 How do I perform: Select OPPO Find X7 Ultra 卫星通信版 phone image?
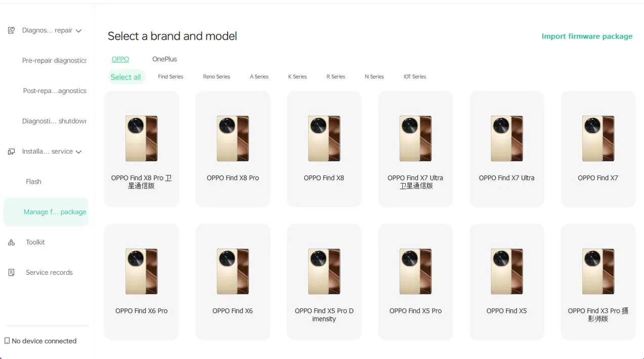pos(415,139)
